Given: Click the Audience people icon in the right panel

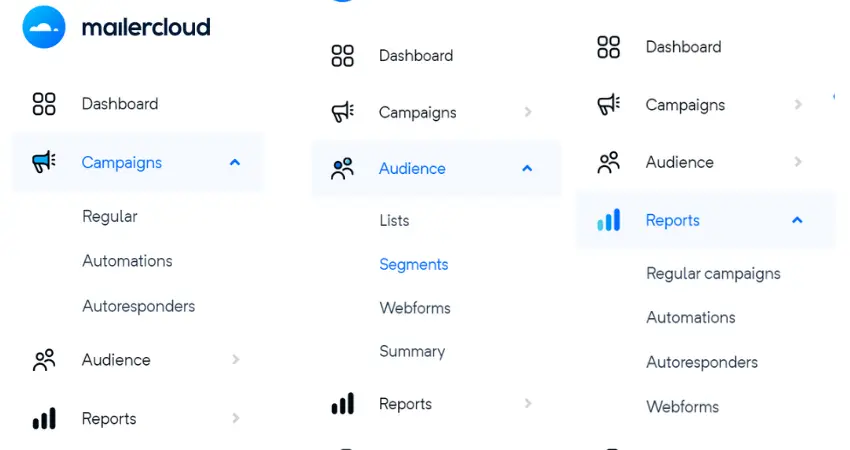Looking at the screenshot, I should point(609,162).
